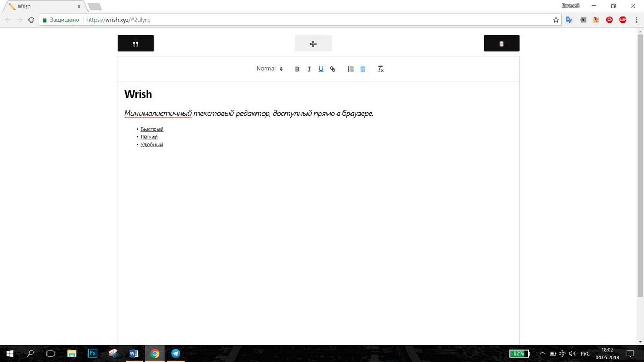Viewport: 644px width, 362px height.
Task: Click the black clipboard copy button
Action: (502, 43)
